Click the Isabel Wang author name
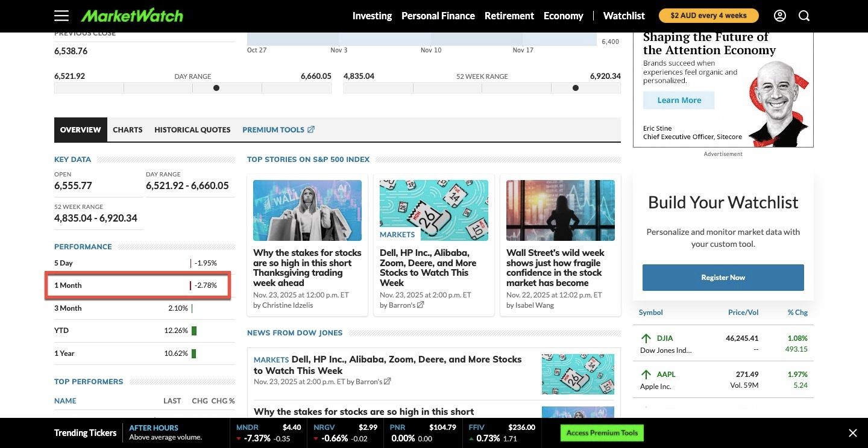Image resolution: width=868 pixels, height=448 pixels. [x=535, y=305]
